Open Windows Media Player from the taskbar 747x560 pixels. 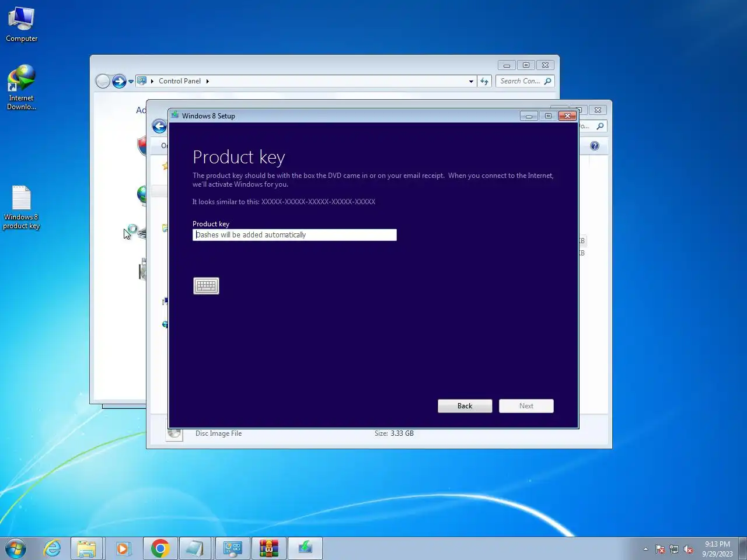(x=123, y=548)
